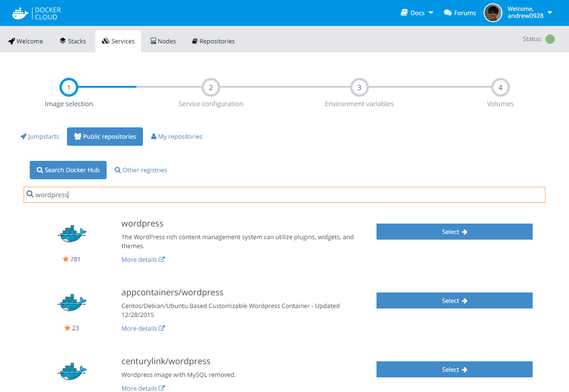Switch to My repositories

point(176,136)
